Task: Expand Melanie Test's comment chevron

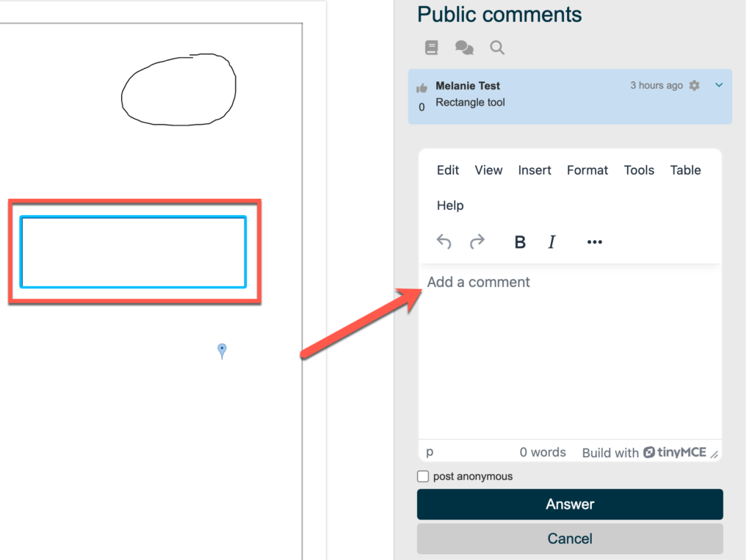Action: point(719,85)
